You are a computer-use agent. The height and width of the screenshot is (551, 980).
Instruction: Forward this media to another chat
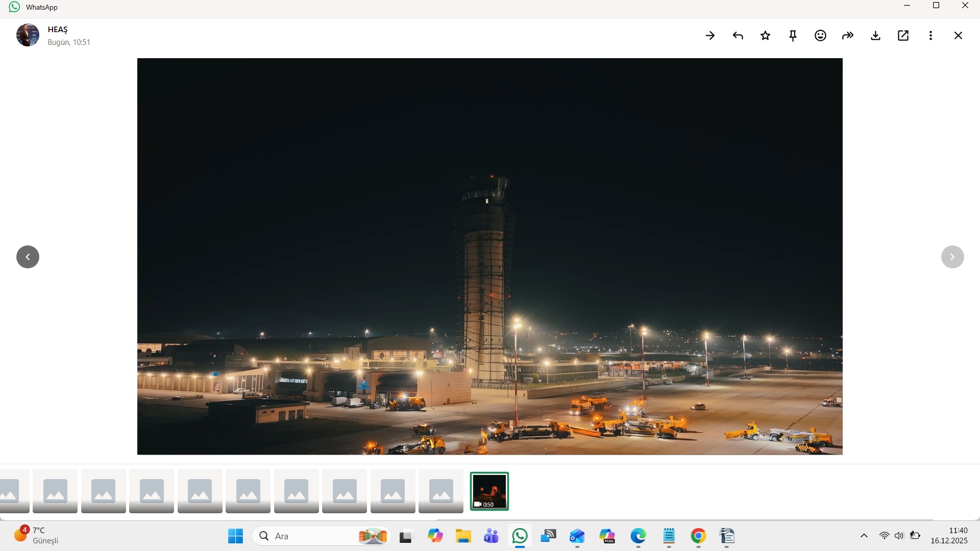pyautogui.click(x=848, y=36)
